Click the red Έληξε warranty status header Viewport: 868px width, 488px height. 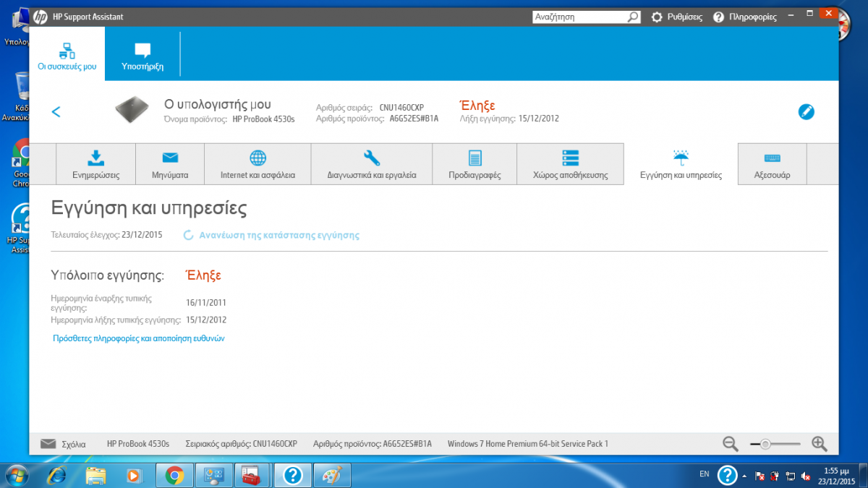coord(477,106)
